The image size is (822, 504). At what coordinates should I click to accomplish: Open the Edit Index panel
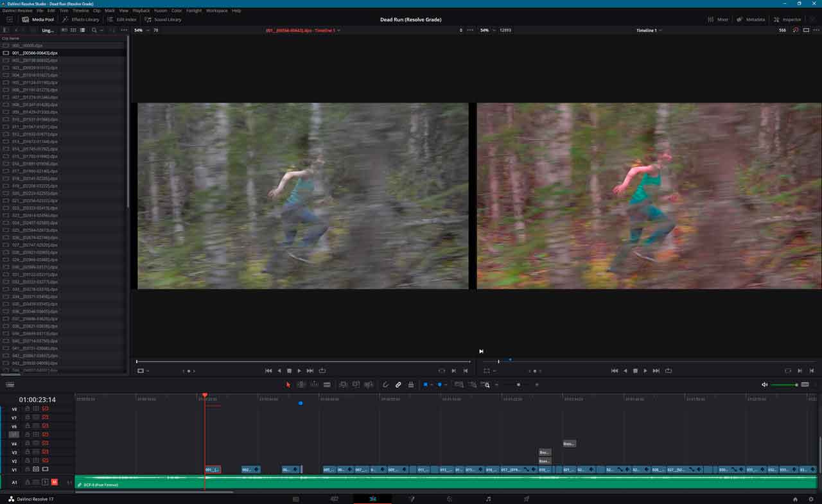121,19
